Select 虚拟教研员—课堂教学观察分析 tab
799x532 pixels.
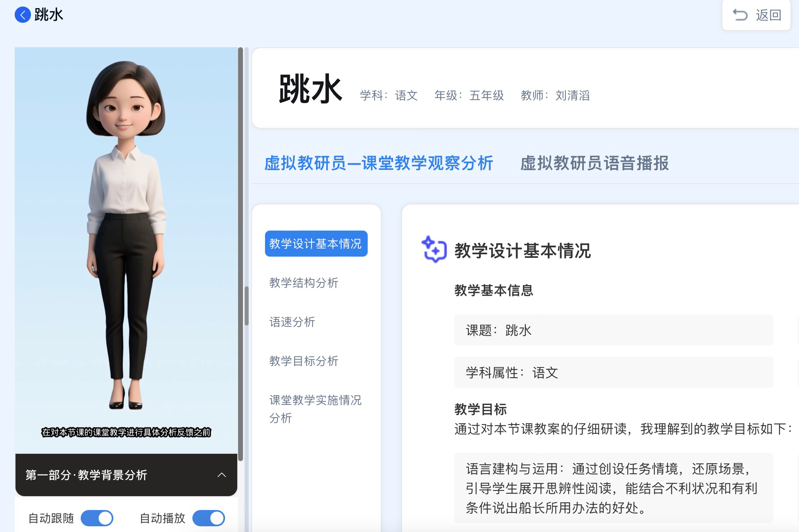(x=379, y=163)
